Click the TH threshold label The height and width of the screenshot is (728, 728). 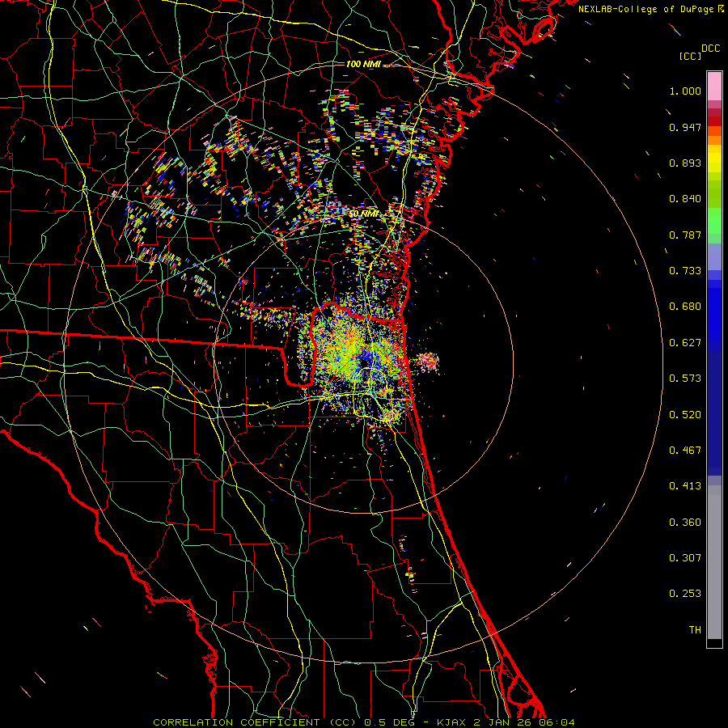tap(695, 630)
